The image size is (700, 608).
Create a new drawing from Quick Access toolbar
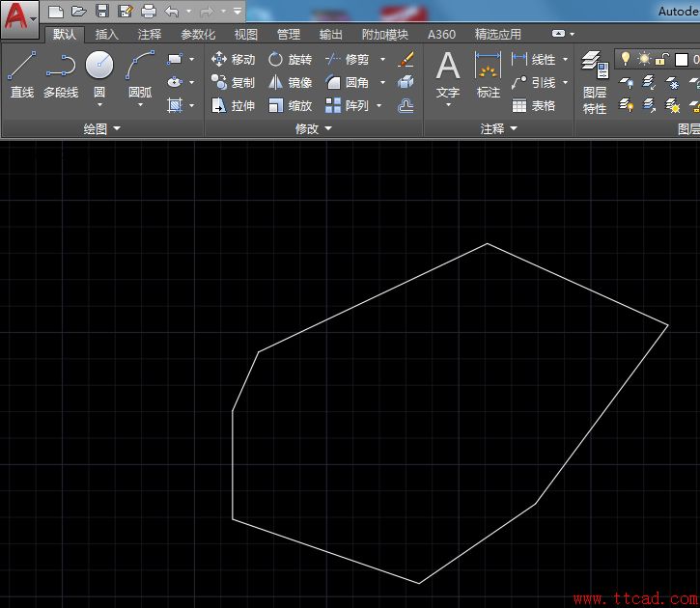pos(56,12)
